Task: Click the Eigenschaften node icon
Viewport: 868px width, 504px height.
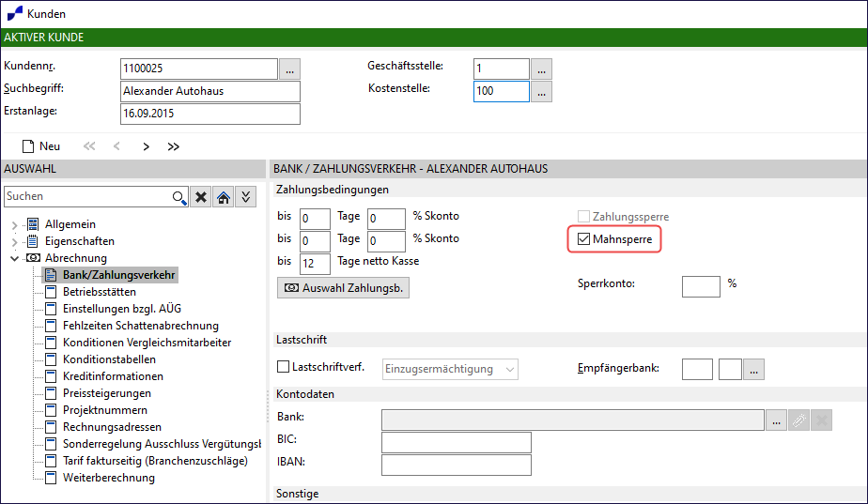Action: click(33, 241)
